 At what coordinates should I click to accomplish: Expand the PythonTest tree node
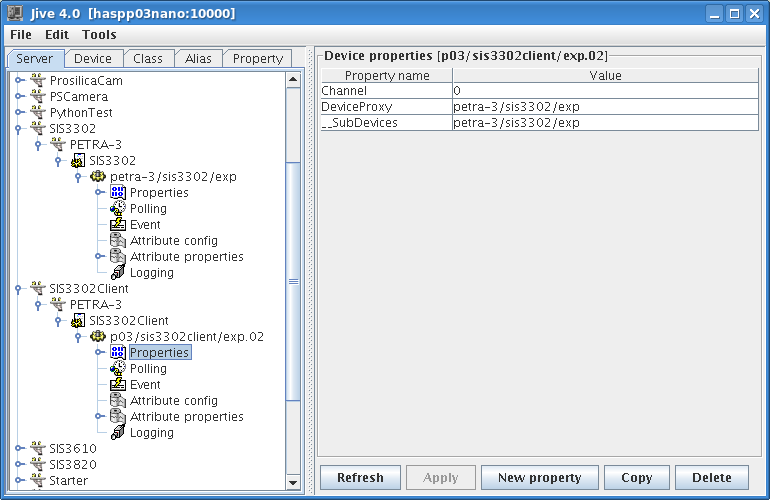19,112
